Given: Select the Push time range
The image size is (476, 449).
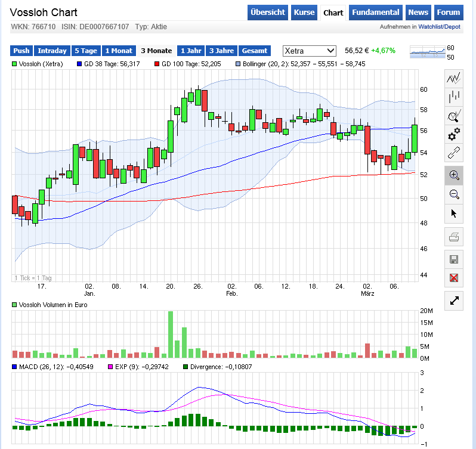Looking at the screenshot, I should (x=21, y=51).
